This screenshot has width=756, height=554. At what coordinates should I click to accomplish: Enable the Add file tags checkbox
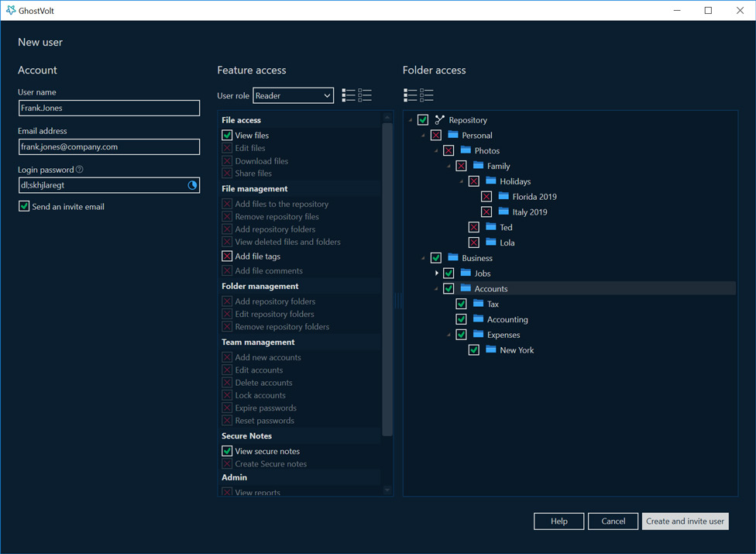click(x=227, y=256)
